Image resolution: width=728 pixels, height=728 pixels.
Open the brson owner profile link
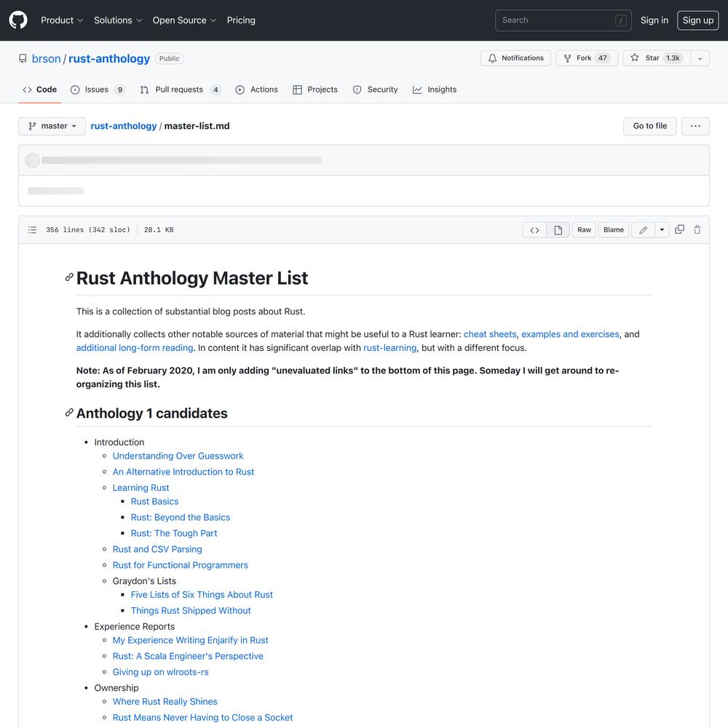click(x=46, y=59)
